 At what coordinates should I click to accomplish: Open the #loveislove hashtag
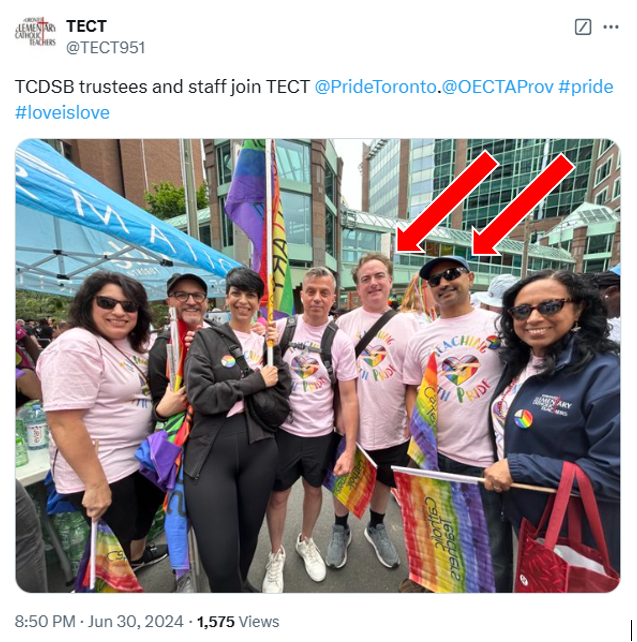click(x=62, y=113)
